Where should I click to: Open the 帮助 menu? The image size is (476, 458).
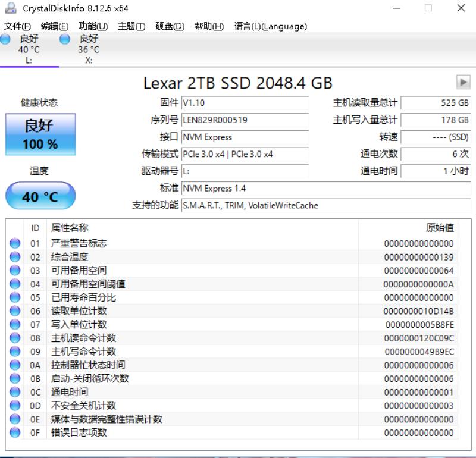(208, 26)
